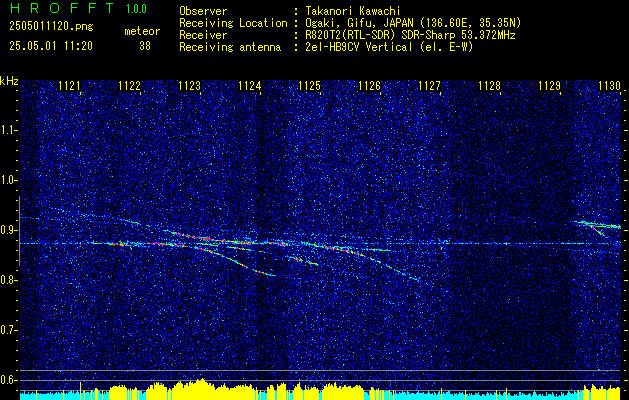The height and width of the screenshot is (400, 629).
Task: Click the 2el-HB9CV Vertical antenna text
Action: [x=390, y=47]
